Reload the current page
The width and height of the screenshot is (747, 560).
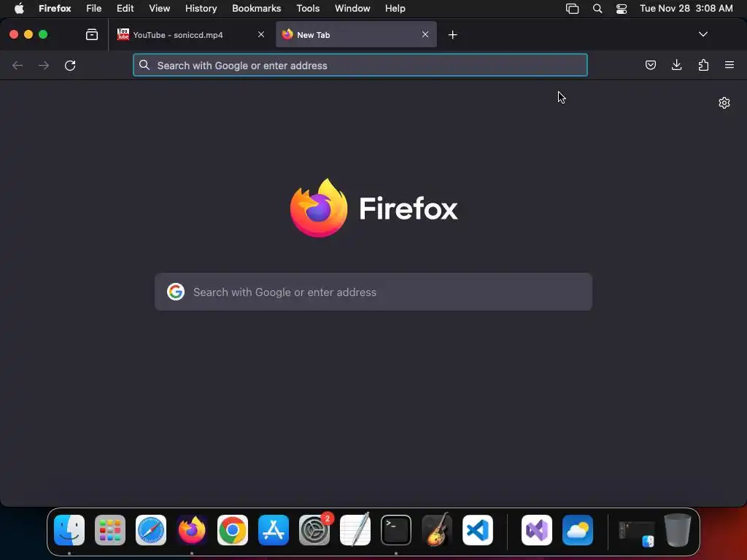tap(70, 65)
